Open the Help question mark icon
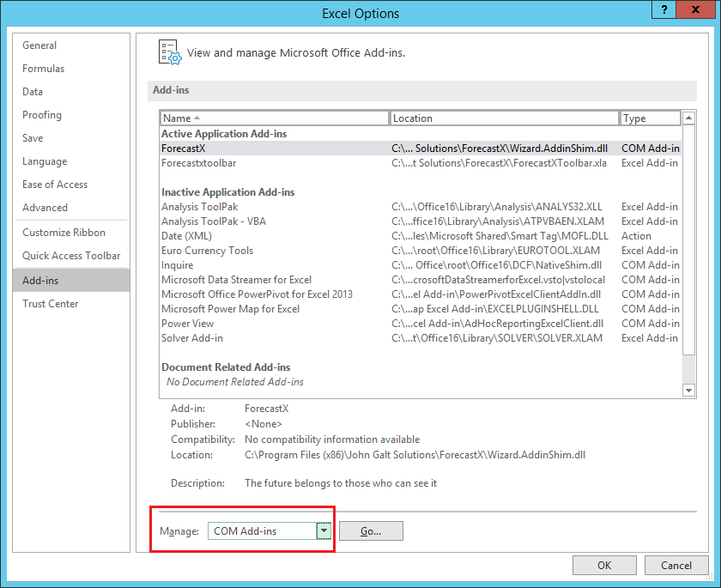Image resolution: width=721 pixels, height=588 pixels. pyautogui.click(x=662, y=9)
